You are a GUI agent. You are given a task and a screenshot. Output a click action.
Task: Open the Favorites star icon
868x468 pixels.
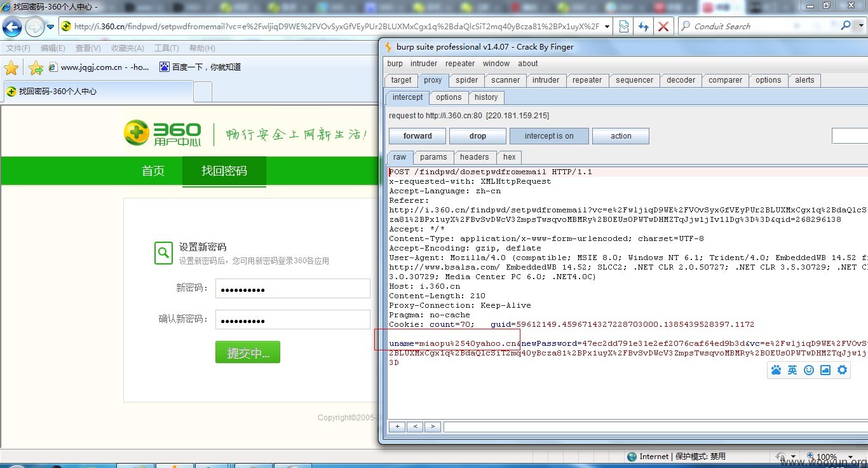(x=11, y=67)
